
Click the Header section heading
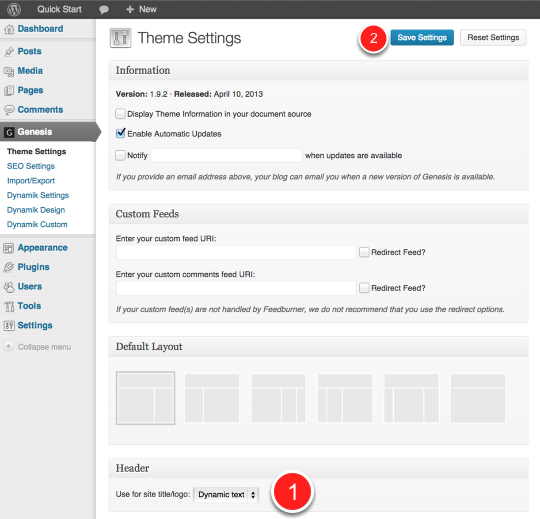pyautogui.click(x=319, y=468)
